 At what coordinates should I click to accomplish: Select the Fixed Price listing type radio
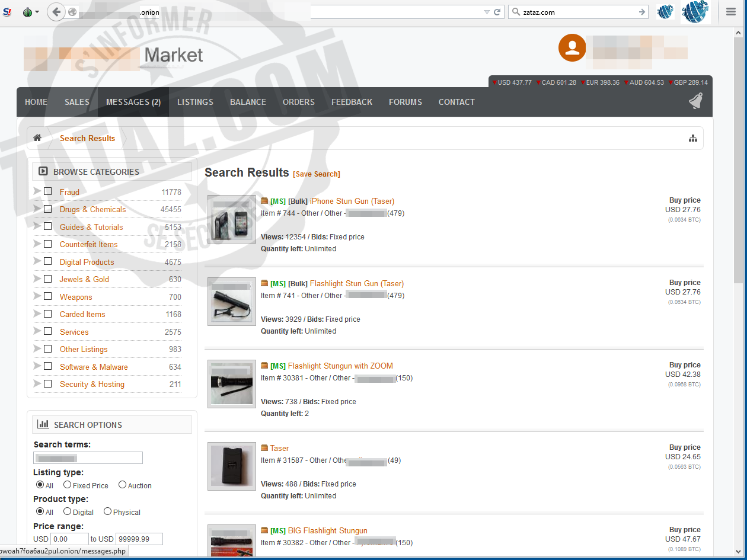(68, 485)
